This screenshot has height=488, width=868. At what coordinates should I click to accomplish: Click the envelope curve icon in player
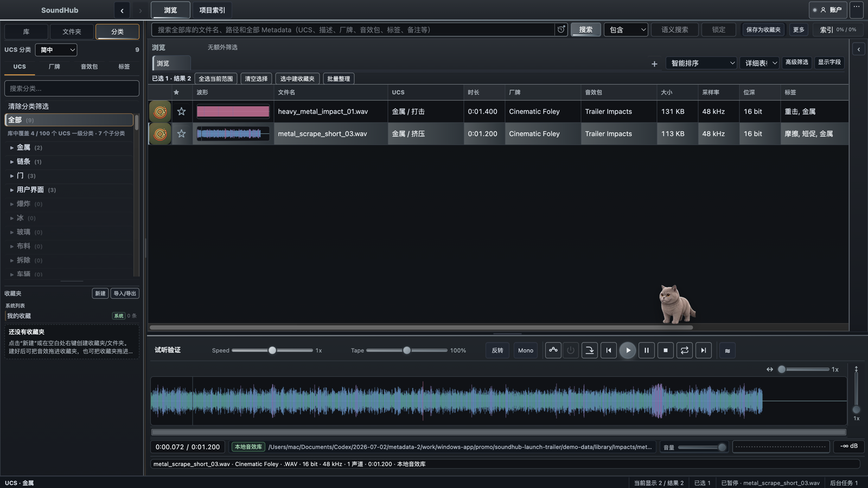click(x=553, y=350)
